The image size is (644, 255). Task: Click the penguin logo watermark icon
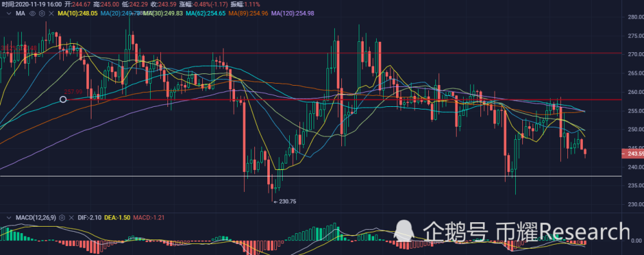(x=405, y=231)
